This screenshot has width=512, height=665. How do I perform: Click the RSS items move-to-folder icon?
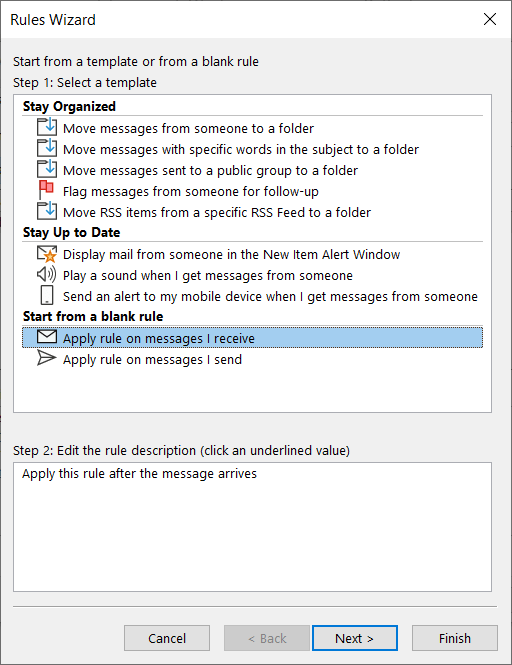[x=47, y=211]
